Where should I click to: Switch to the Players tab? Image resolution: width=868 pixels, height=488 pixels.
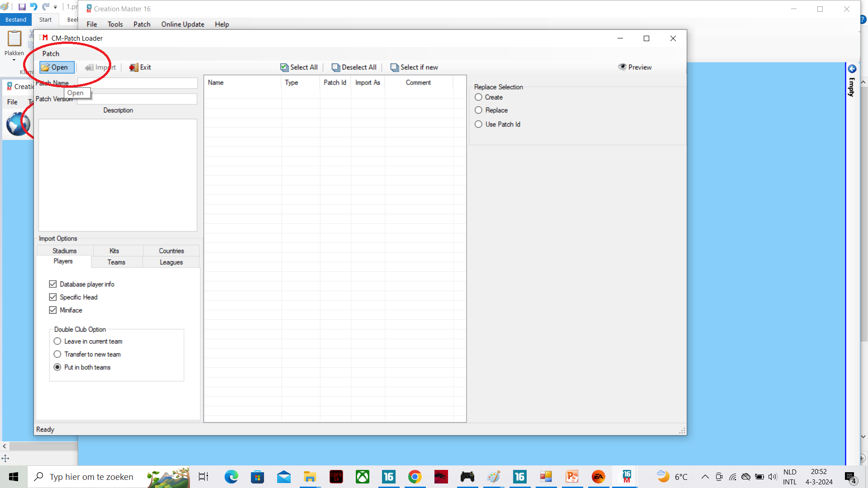(x=63, y=262)
